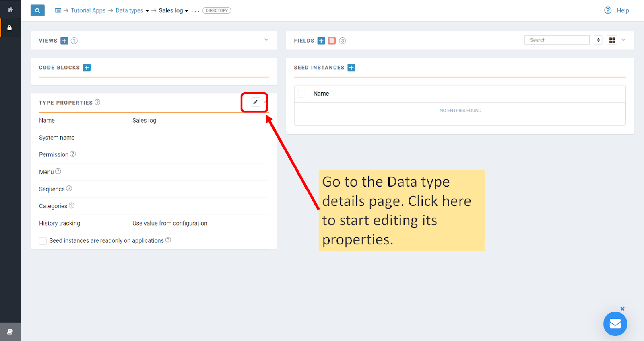
Task: Click the home icon in sidebar
Action: click(10, 9)
